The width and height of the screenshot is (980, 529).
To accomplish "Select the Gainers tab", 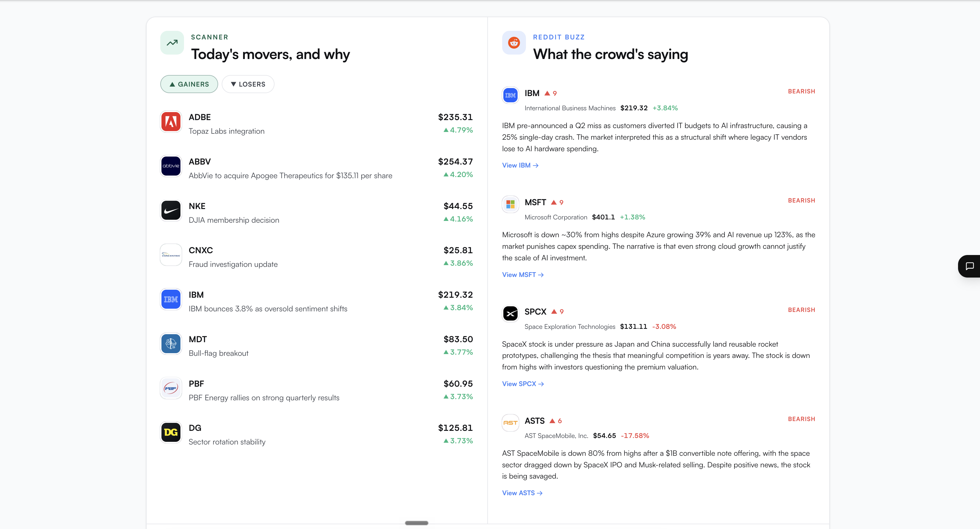I will [x=189, y=84].
